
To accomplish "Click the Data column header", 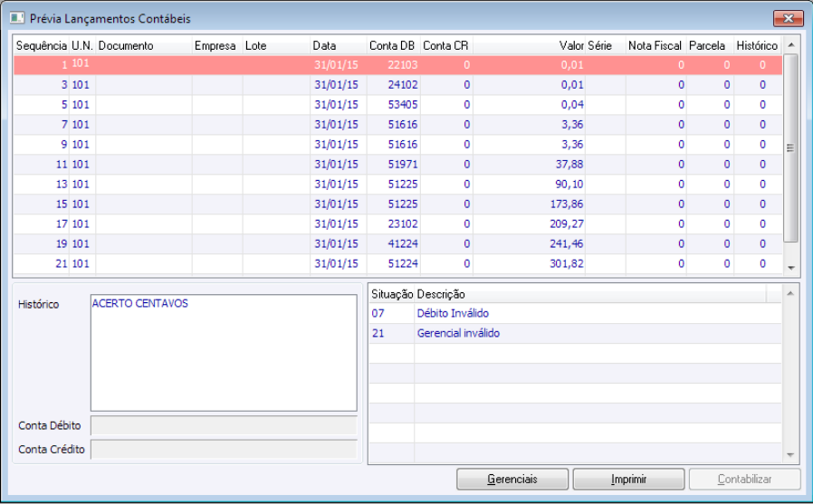I will 339,45.
